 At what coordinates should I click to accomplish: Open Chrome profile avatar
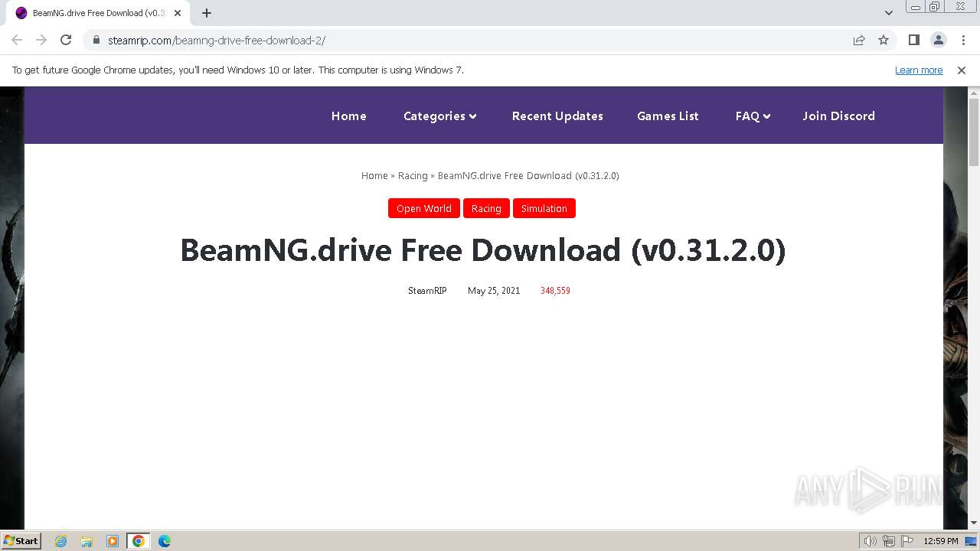[x=938, y=40]
